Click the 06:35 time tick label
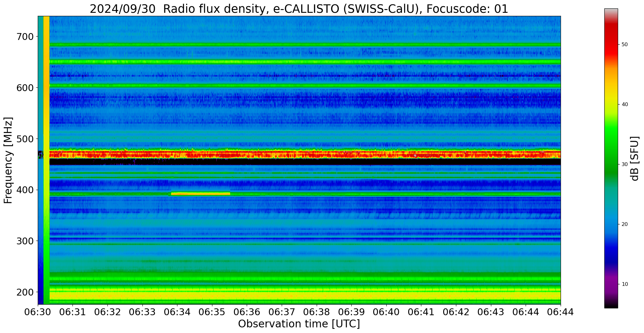644x333 pixels. coord(212,312)
